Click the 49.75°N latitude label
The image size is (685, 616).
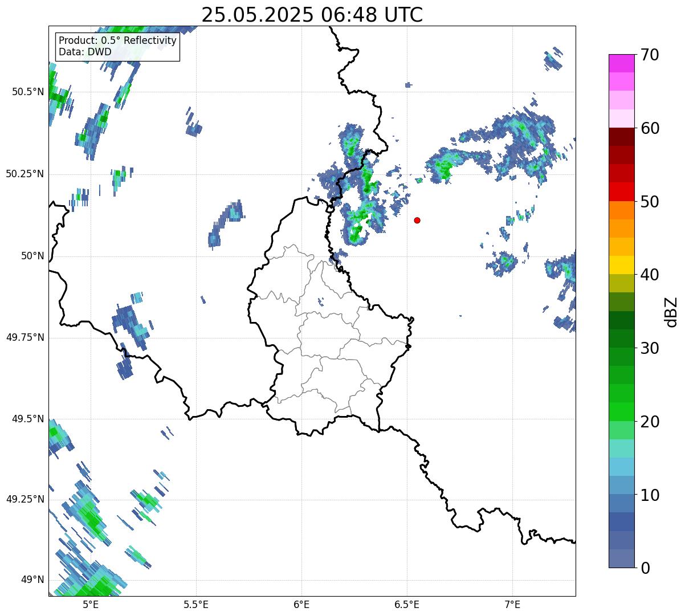[25, 337]
